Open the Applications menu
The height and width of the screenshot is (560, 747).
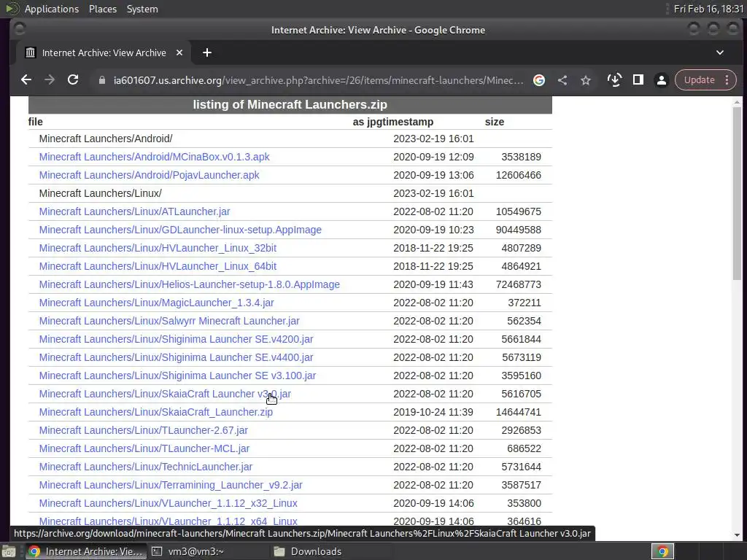(52, 9)
